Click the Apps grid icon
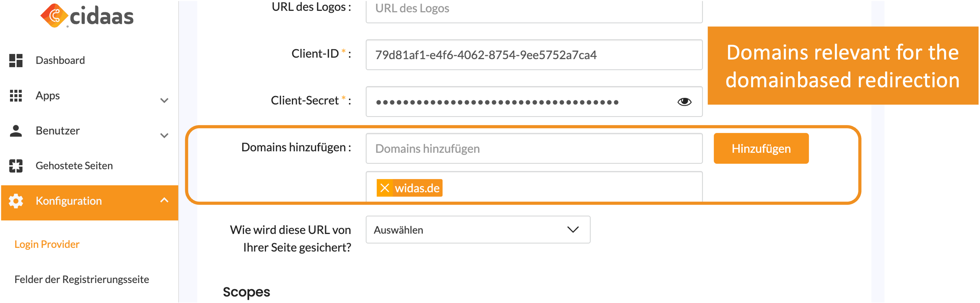 pyautogui.click(x=16, y=95)
